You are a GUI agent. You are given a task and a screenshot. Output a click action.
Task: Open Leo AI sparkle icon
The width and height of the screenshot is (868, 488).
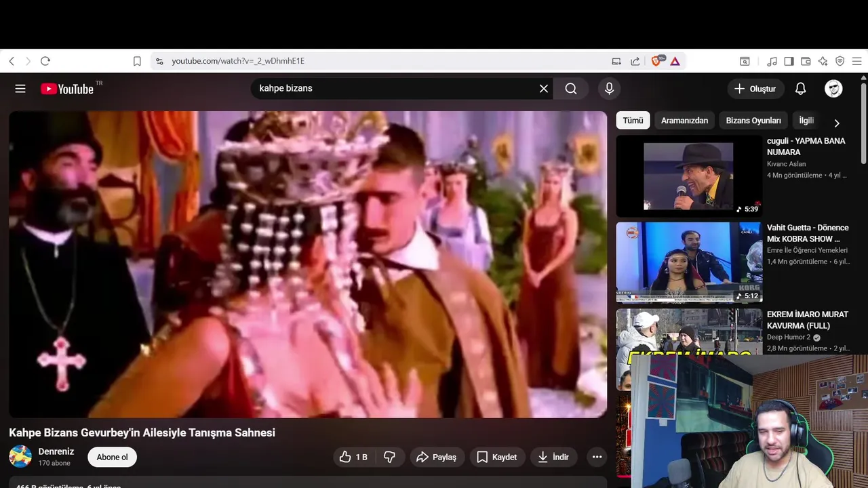coord(823,61)
